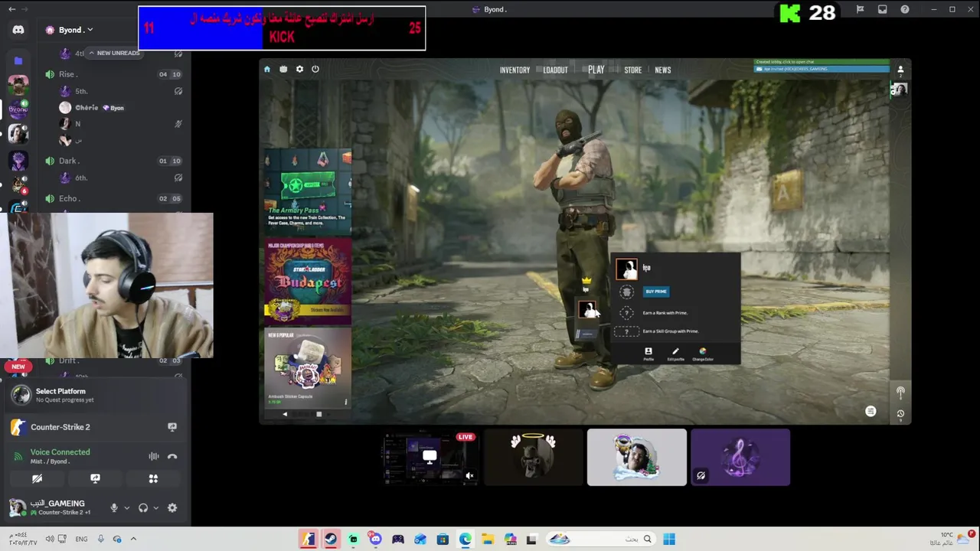Open the NEWS tab in CS2
The height and width of the screenshot is (551, 980).
click(663, 70)
